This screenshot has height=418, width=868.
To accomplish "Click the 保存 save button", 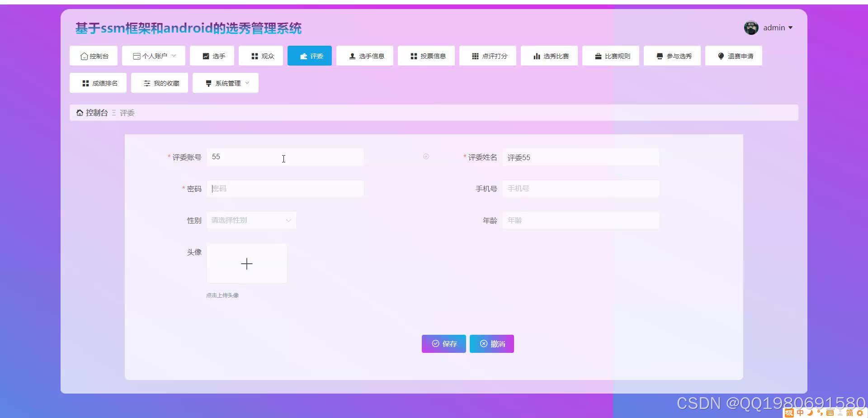I will click(x=443, y=344).
